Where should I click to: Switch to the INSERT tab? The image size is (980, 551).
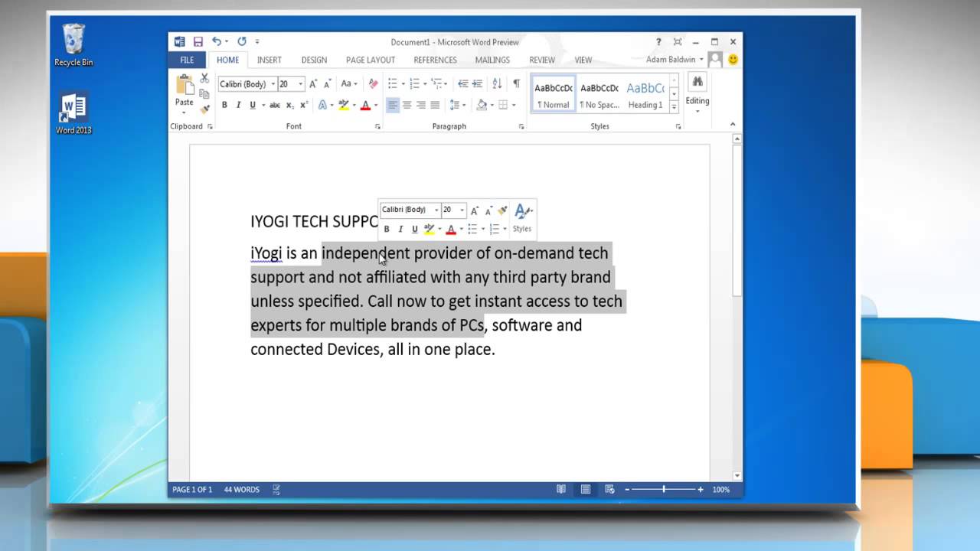point(269,60)
